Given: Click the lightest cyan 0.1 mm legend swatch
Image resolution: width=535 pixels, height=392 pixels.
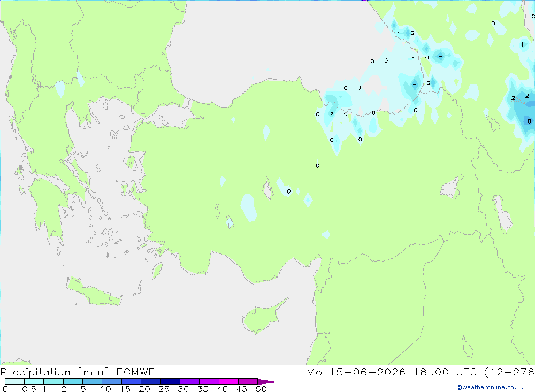Looking at the screenshot, I should tap(14, 381).
